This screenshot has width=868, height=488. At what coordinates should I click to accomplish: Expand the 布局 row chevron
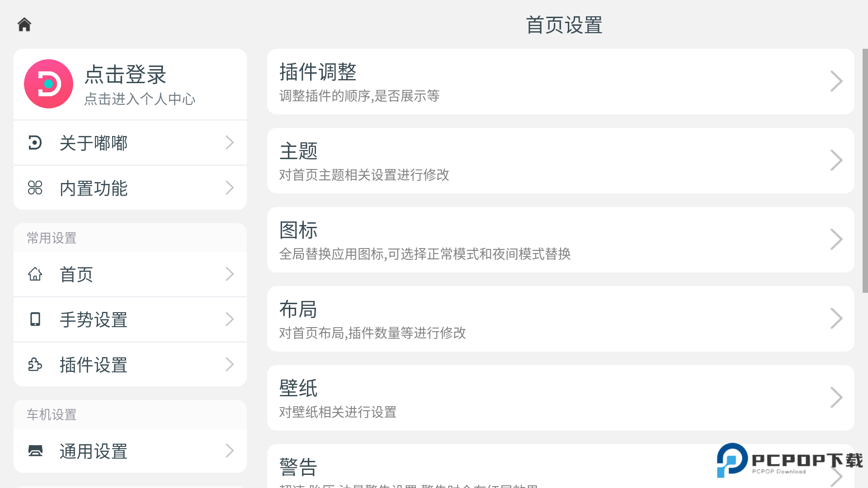836,319
